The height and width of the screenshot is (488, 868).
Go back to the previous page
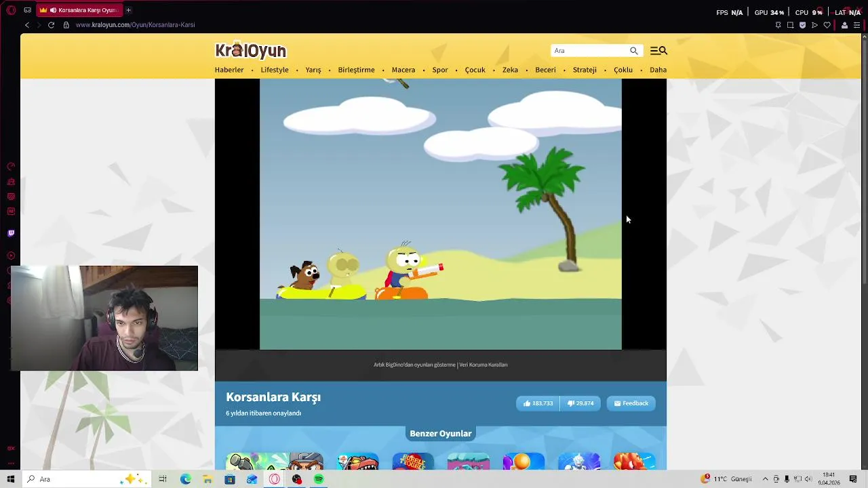[x=27, y=25]
